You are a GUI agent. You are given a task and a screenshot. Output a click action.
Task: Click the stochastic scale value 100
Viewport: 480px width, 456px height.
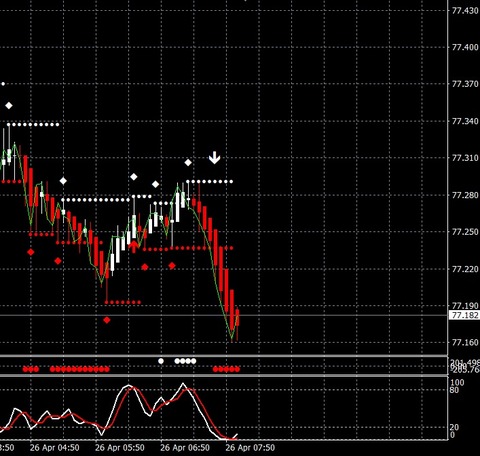click(457, 383)
